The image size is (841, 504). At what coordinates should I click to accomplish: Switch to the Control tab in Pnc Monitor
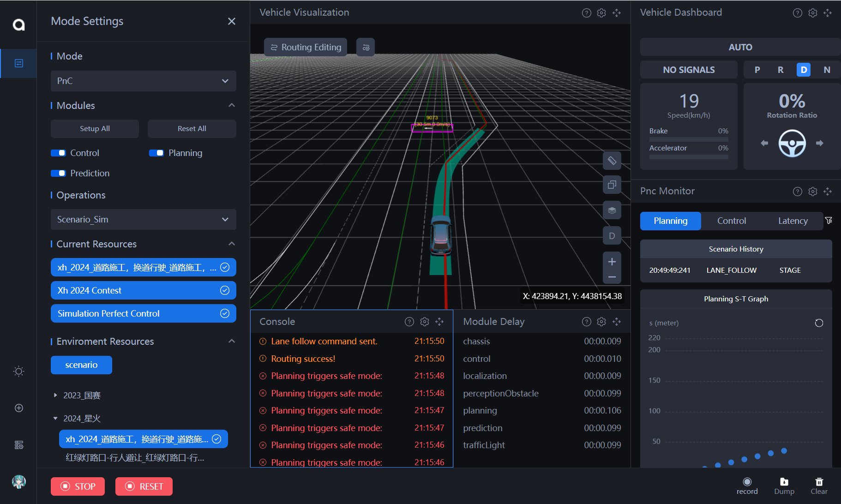click(731, 221)
